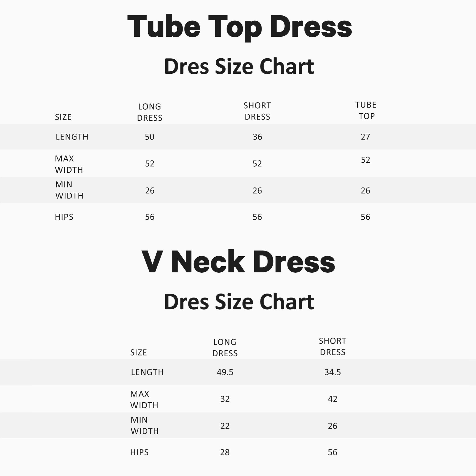Click the tube top length value 27
The width and height of the screenshot is (476, 476).
[x=365, y=137]
